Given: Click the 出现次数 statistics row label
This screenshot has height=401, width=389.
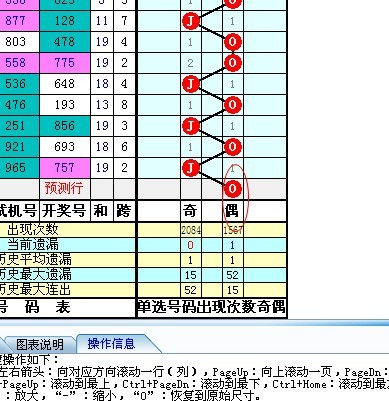Looking at the screenshot, I should [x=33, y=230].
